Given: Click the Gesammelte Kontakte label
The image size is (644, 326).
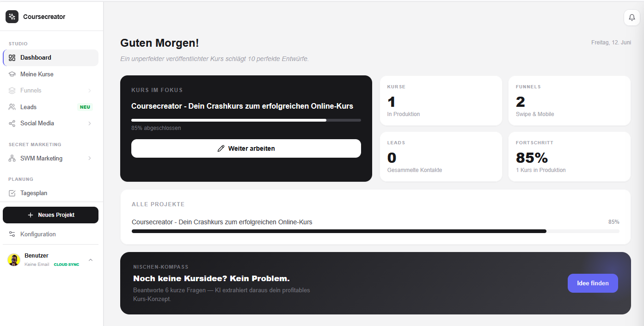Looking at the screenshot, I should pos(415,170).
